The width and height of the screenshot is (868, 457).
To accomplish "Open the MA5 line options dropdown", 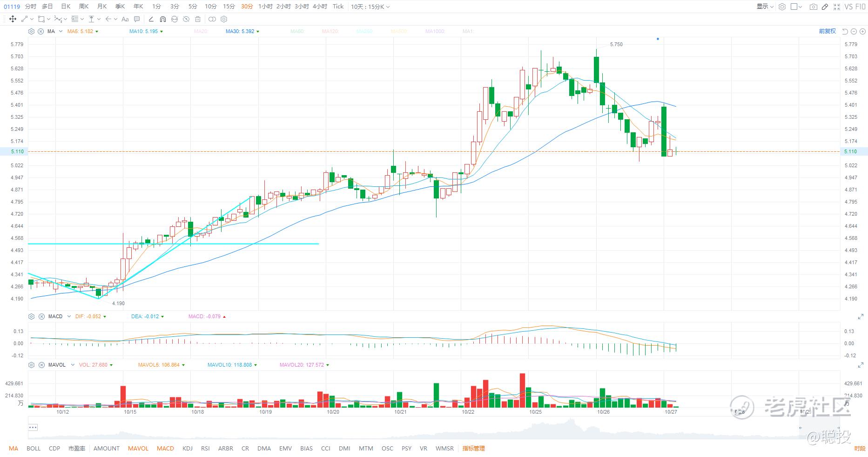I will (x=97, y=32).
